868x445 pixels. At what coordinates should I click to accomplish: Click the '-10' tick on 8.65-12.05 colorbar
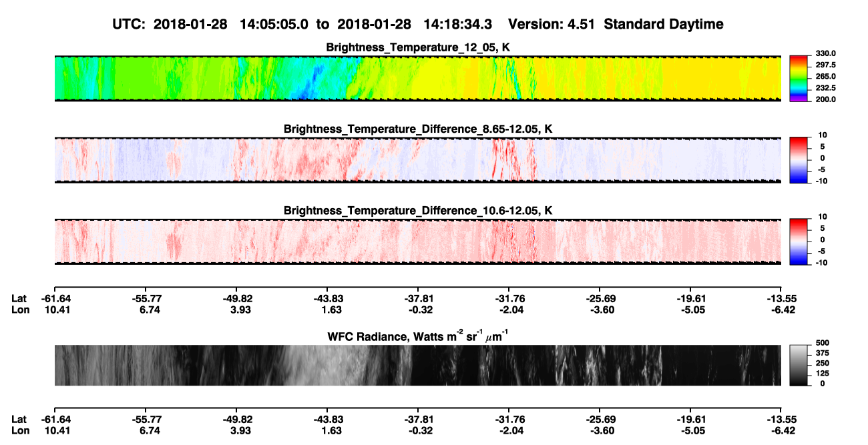tap(822, 181)
